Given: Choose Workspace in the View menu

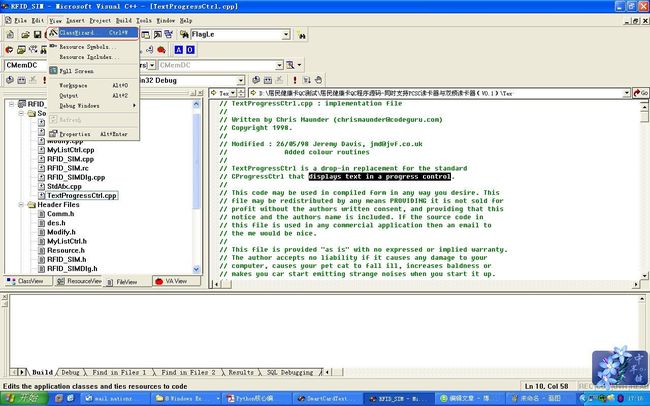Looking at the screenshot, I should pyautogui.click(x=93, y=85).
